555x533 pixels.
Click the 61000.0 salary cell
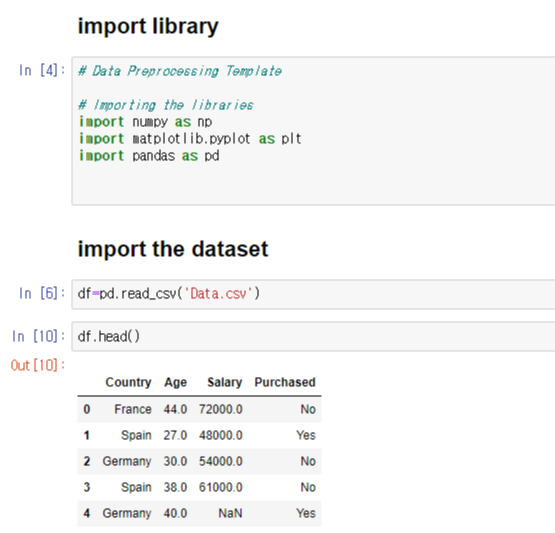(x=221, y=487)
